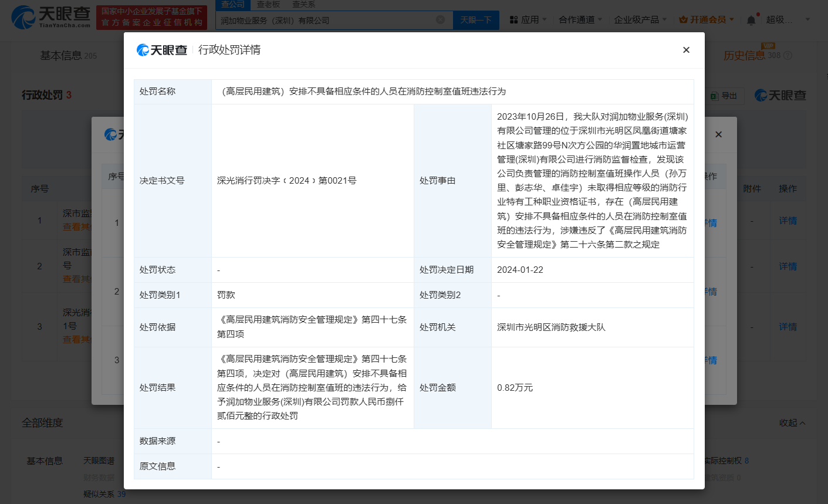Select penalty amount 0.82万元
Screen dimensions: 828x504
coord(515,388)
